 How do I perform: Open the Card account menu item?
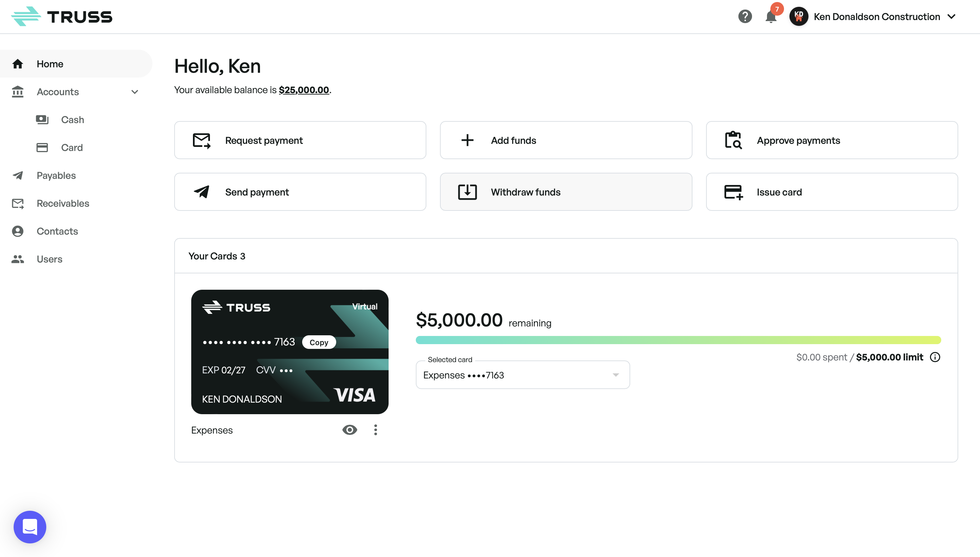(x=72, y=147)
